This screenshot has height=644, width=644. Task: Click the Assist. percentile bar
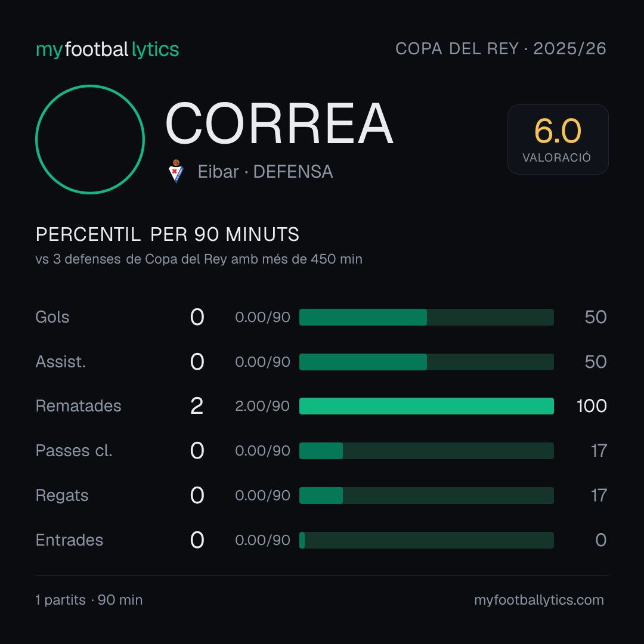pos(426,362)
